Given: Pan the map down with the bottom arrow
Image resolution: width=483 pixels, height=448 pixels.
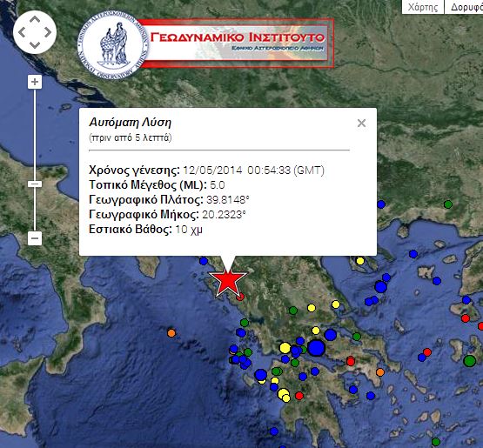Looking at the screenshot, I should pyautogui.click(x=35, y=44).
